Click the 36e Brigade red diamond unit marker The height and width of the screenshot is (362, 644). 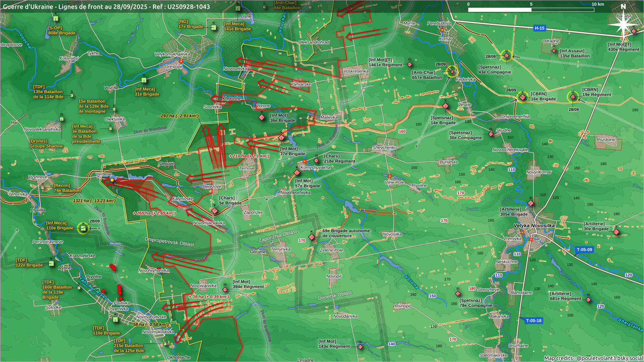[x=262, y=117]
